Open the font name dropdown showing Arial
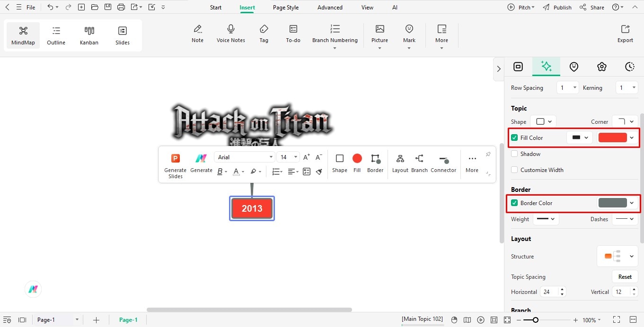 click(245, 157)
